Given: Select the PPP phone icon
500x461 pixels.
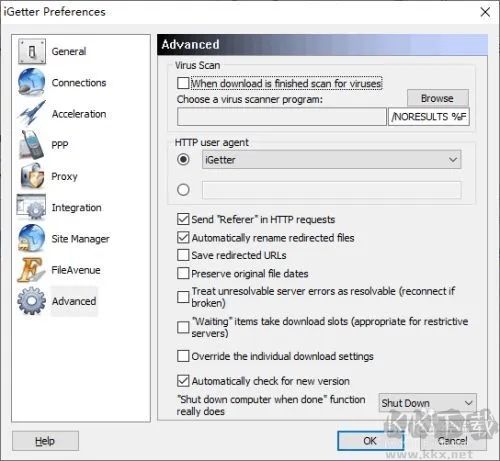Looking at the screenshot, I should pos(32,145).
